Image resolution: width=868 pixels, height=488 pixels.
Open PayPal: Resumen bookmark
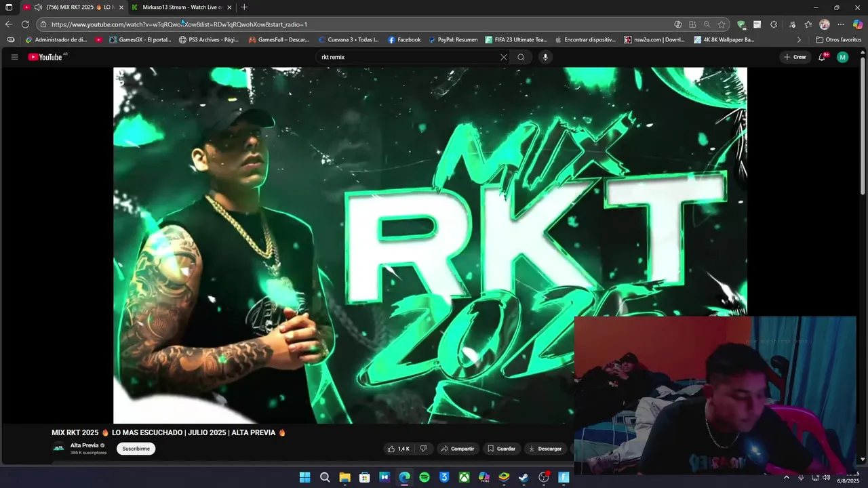click(453, 40)
